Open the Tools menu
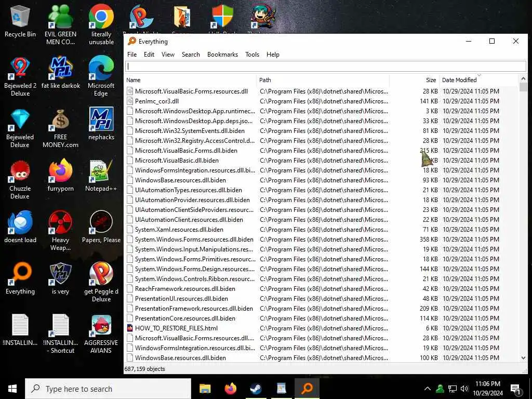Screen dimensions: 532x399 click(x=252, y=54)
